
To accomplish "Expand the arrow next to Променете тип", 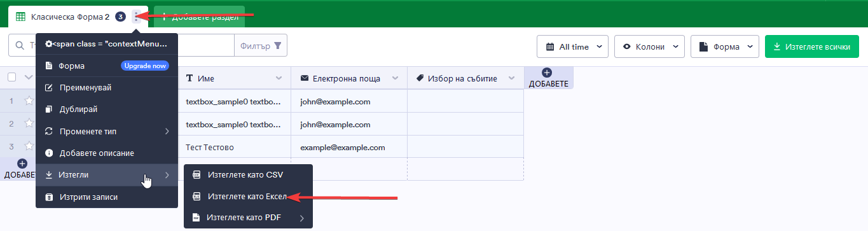I will pyautogui.click(x=167, y=131).
